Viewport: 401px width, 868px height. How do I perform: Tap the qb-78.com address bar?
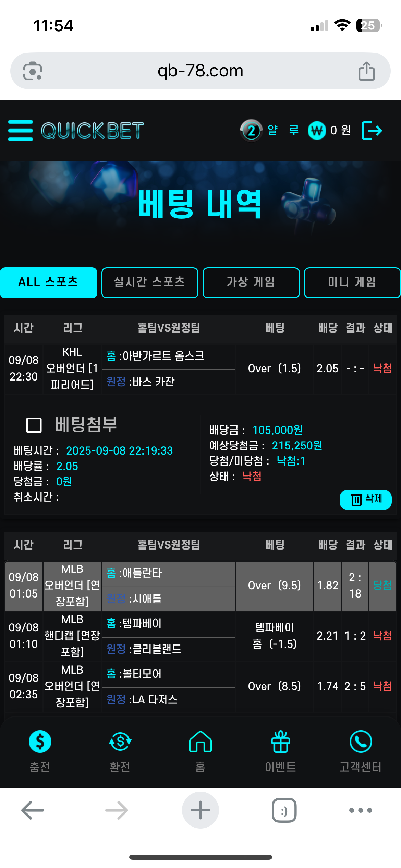(x=200, y=71)
